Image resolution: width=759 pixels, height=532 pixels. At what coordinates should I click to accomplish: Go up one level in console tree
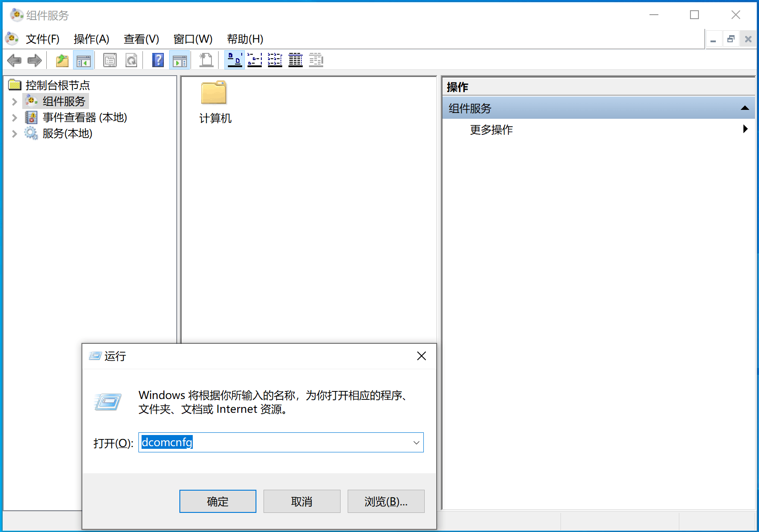pos(61,60)
